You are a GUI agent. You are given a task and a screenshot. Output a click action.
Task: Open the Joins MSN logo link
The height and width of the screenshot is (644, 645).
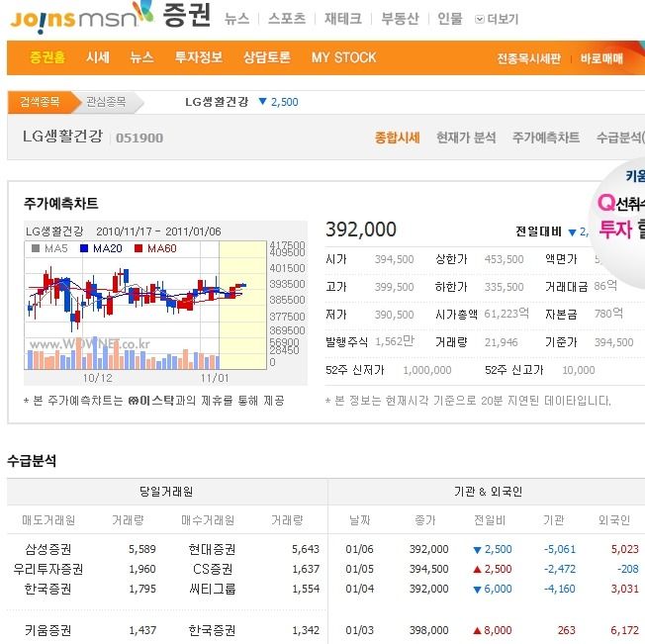point(81,18)
